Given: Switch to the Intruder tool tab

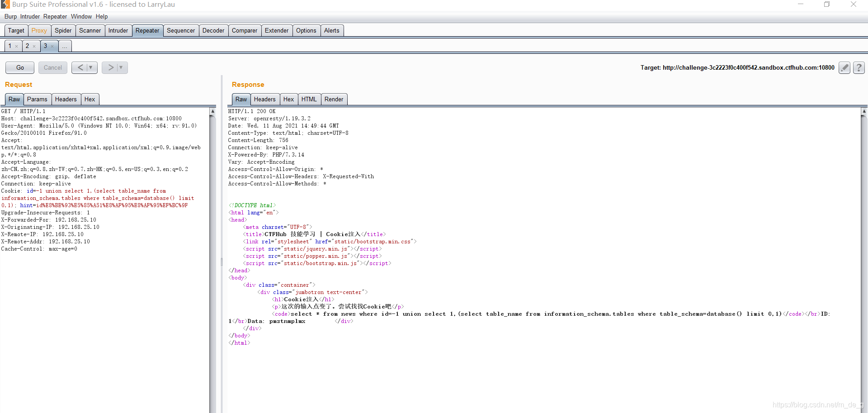Looking at the screenshot, I should (x=118, y=30).
